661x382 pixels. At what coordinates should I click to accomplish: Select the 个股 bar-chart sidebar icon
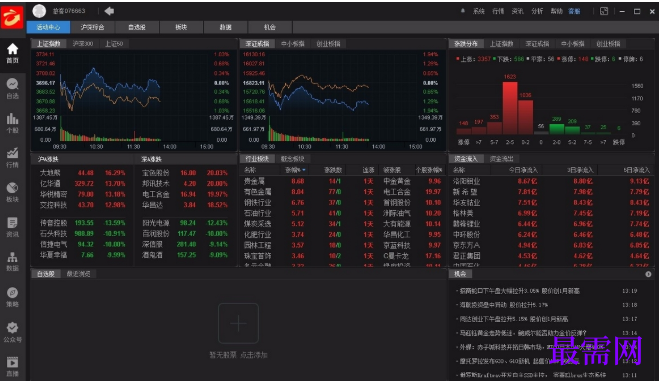point(12,123)
